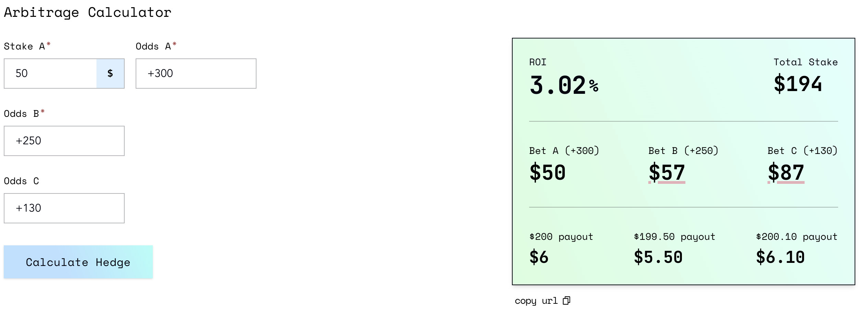Click the Stake A field label
The width and height of the screenshot is (868, 323).
point(24,46)
